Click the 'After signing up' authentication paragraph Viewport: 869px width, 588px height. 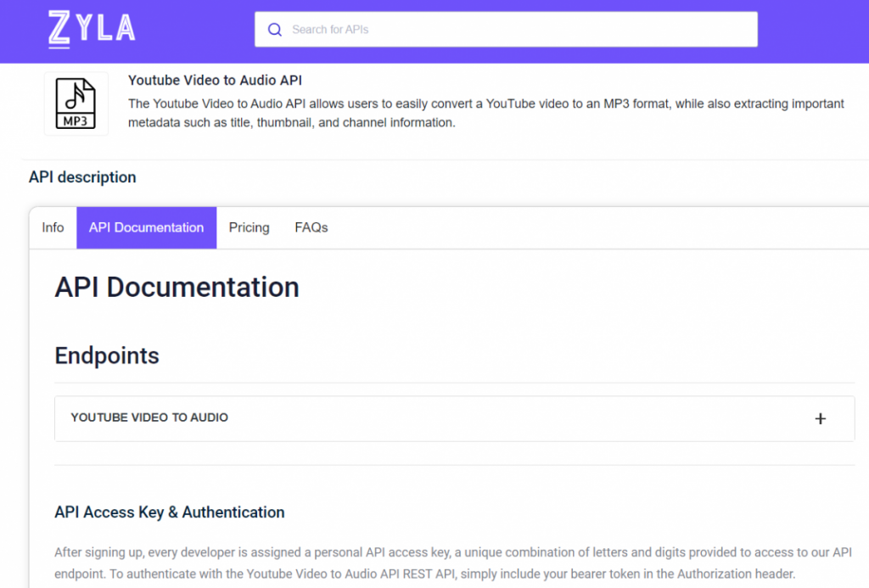[453, 563]
